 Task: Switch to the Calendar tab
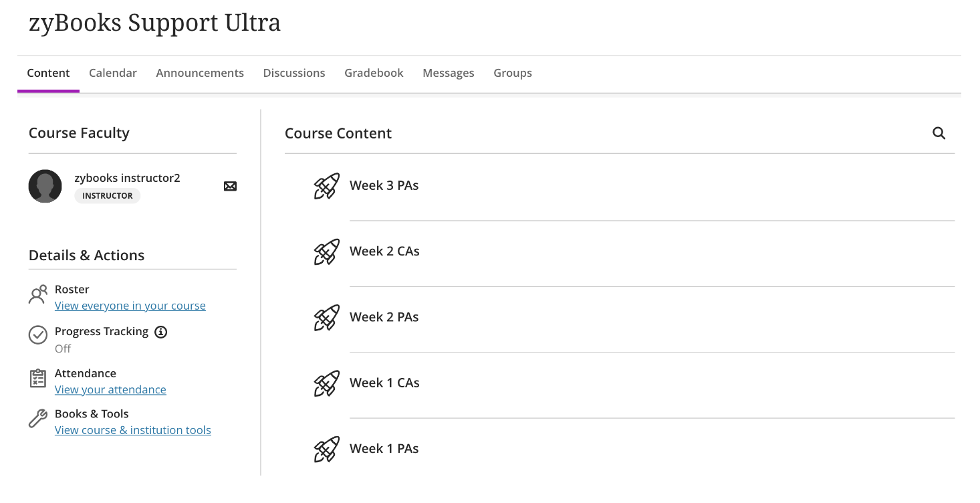(x=113, y=73)
